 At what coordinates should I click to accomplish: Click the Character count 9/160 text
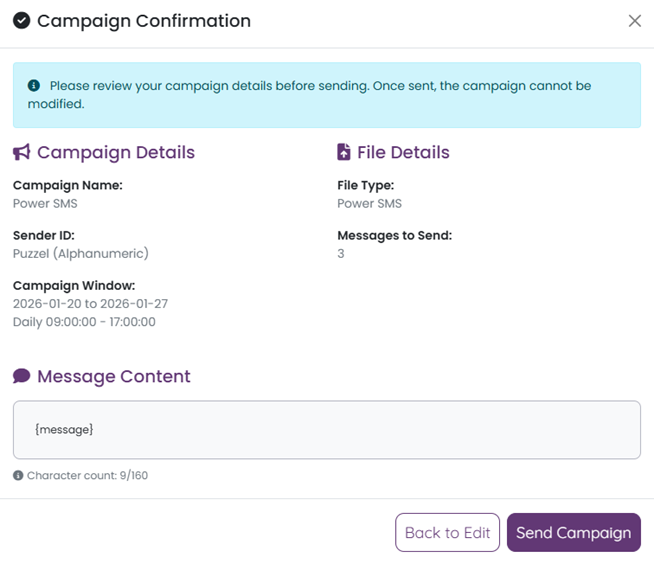coord(87,475)
